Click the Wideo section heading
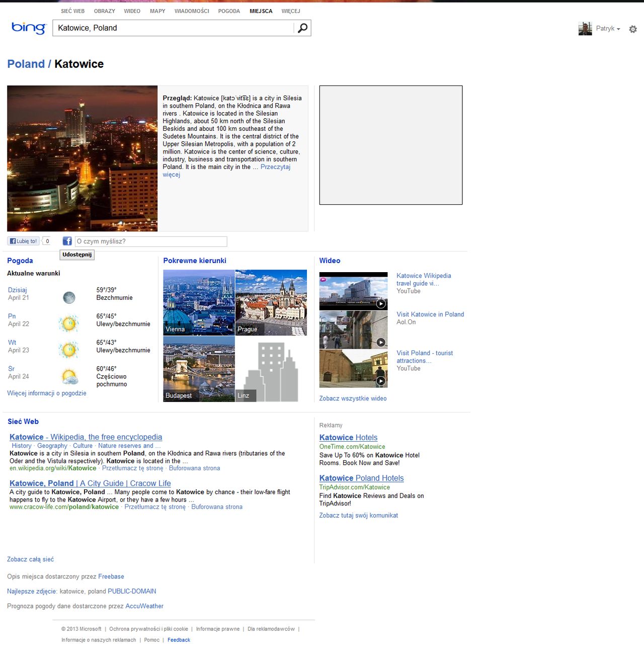This screenshot has height=666, width=644. 330,261
